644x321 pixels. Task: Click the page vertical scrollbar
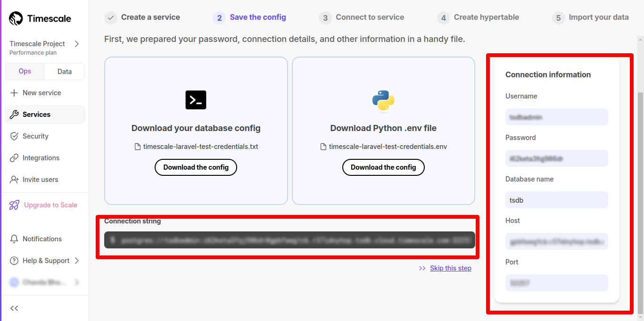[640, 203]
